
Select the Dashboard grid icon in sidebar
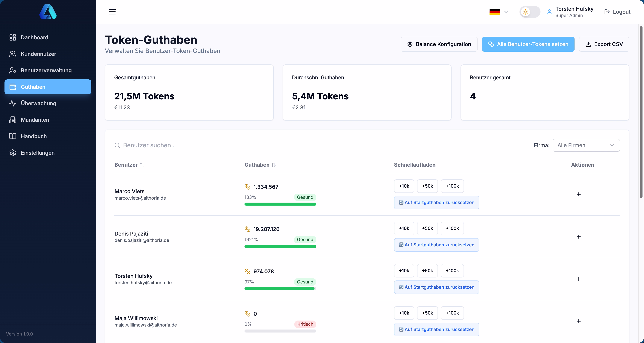[13, 37]
